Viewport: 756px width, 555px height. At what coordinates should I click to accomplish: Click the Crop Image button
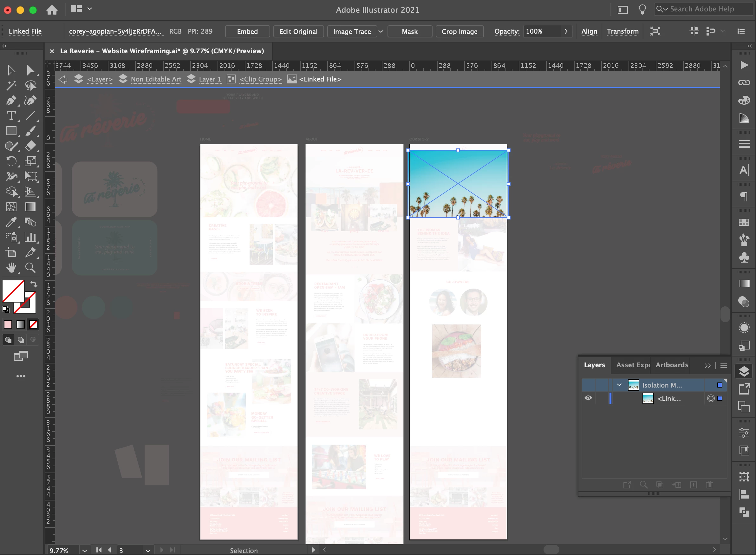click(x=459, y=32)
